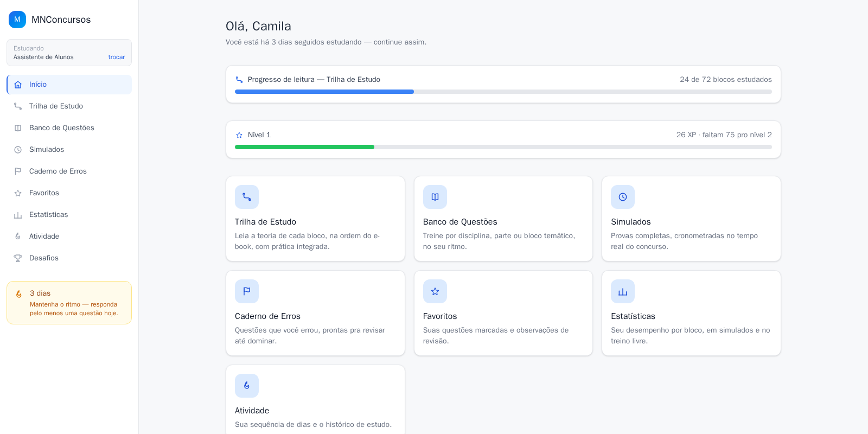Viewport: 868px width, 434px height.
Task: Click the Estudando Assistente de Alunos selector
Action: click(69, 53)
